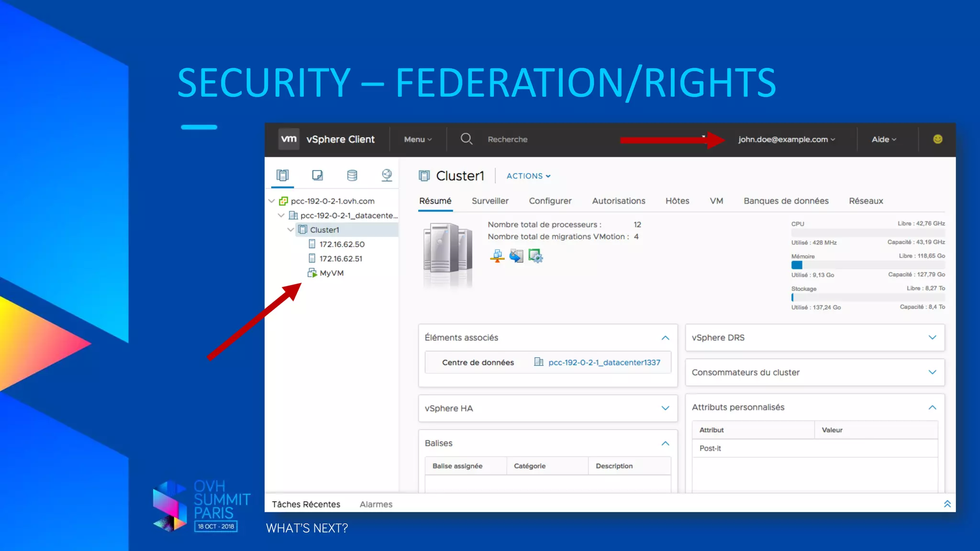980x551 pixels.
Task: Click the Valeur column header
Action: (876, 430)
